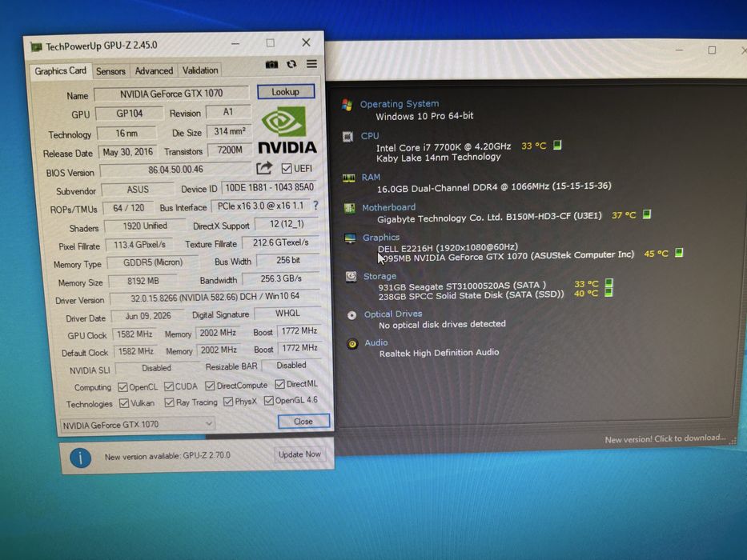Toggle the Vulkan checkbox
Image resolution: width=747 pixels, height=560 pixels.
pyautogui.click(x=124, y=403)
